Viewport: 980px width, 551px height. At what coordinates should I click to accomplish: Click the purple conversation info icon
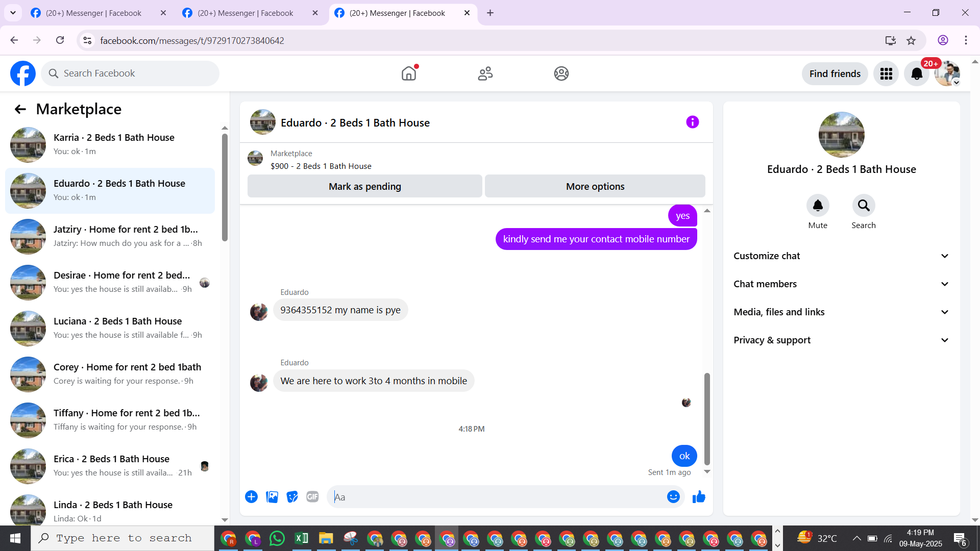click(692, 122)
